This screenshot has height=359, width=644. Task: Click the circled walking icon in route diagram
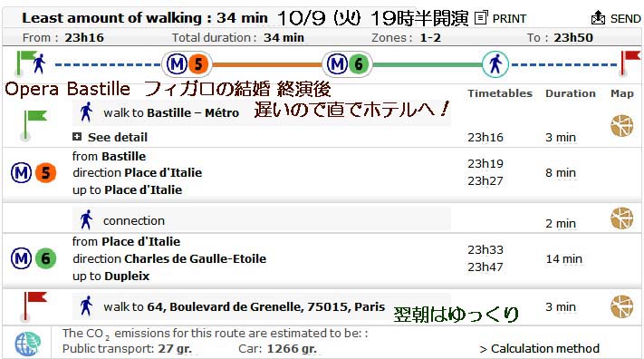[495, 64]
